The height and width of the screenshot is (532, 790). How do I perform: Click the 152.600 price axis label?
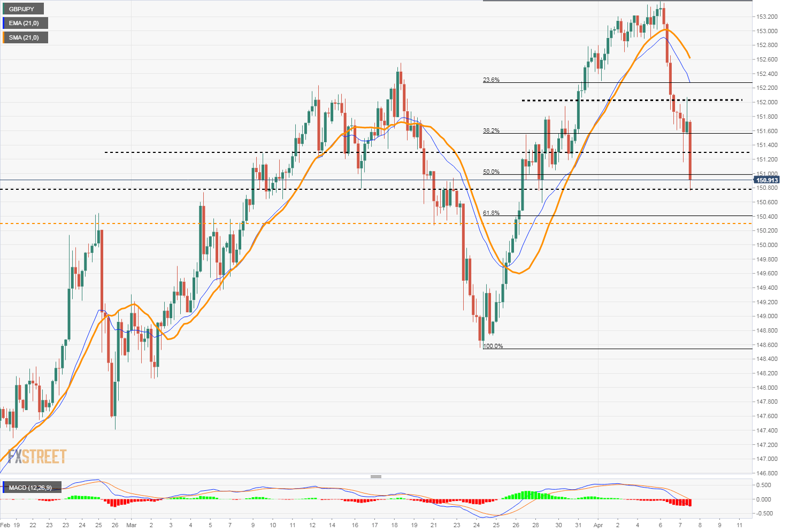coord(767,59)
